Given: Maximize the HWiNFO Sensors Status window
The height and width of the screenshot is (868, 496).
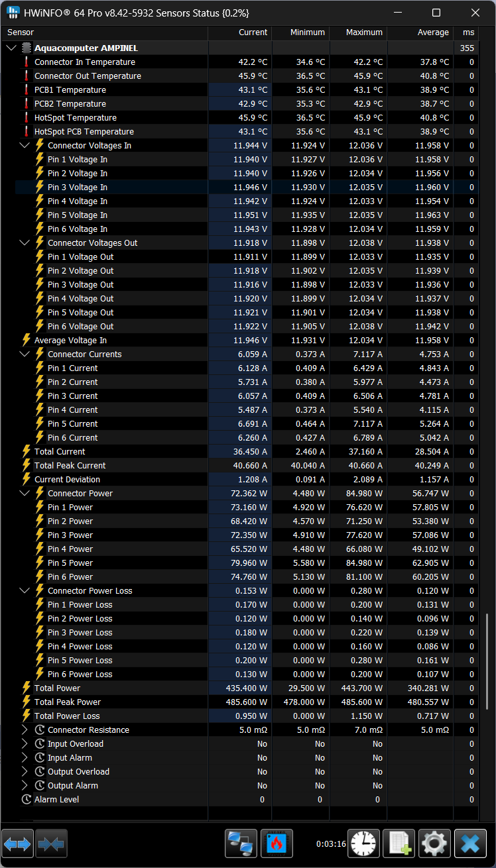Looking at the screenshot, I should [x=436, y=13].
